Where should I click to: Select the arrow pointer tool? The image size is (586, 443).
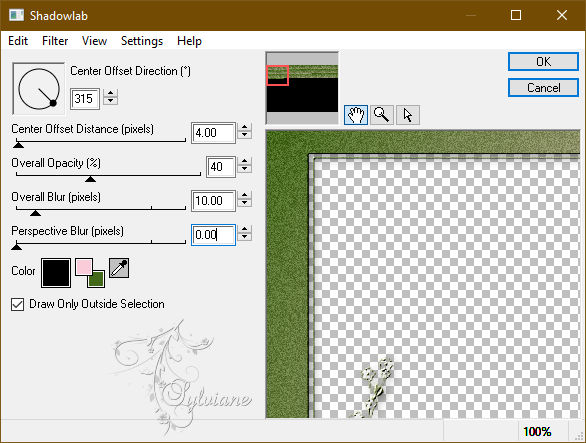[408, 115]
